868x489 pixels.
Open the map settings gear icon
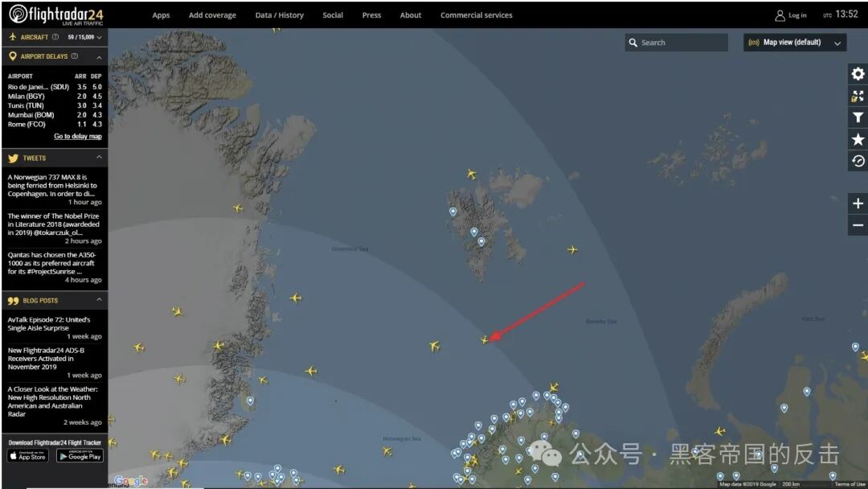tap(858, 74)
